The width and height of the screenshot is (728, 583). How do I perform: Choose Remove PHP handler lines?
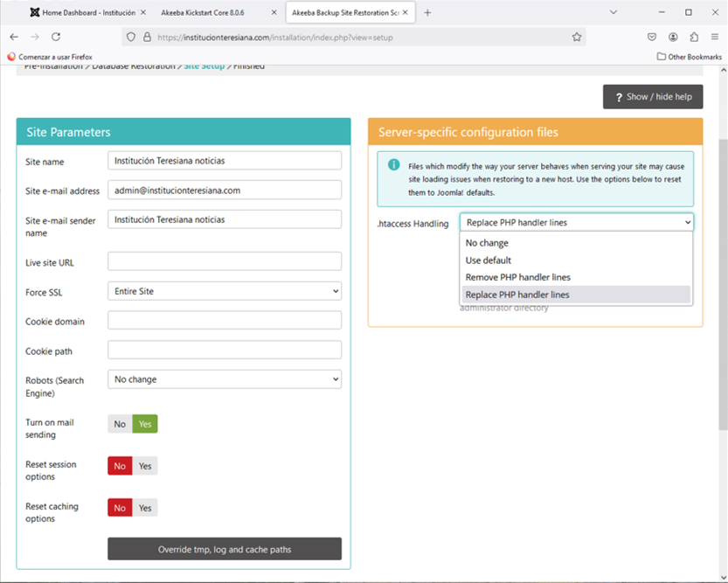pos(576,277)
